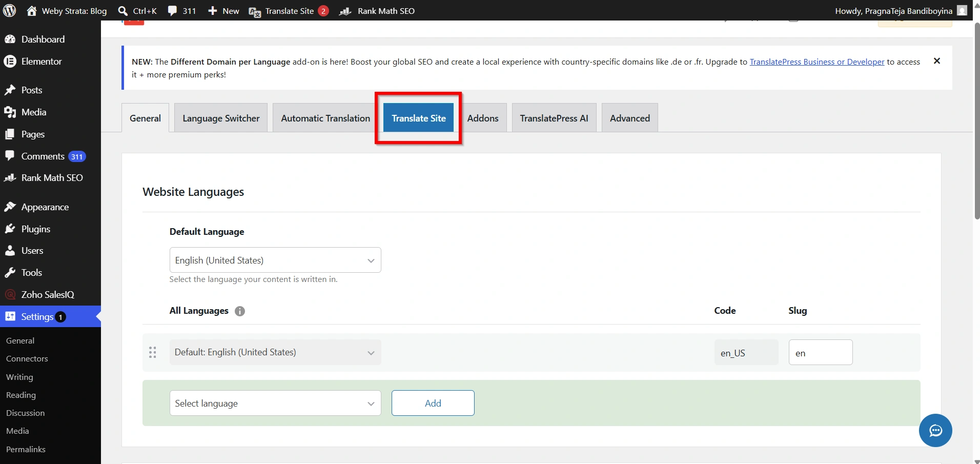
Task: Open General under Settings submenu
Action: tap(21, 341)
